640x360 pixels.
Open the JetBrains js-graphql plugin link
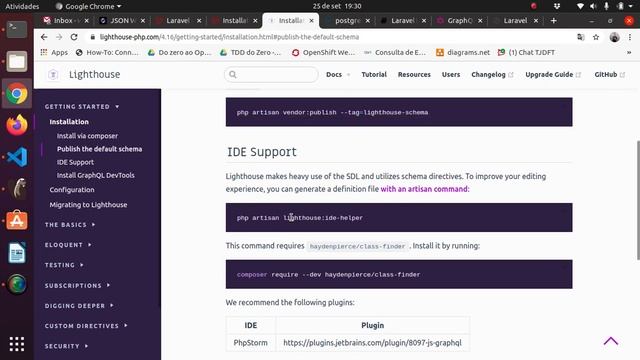[372, 342]
